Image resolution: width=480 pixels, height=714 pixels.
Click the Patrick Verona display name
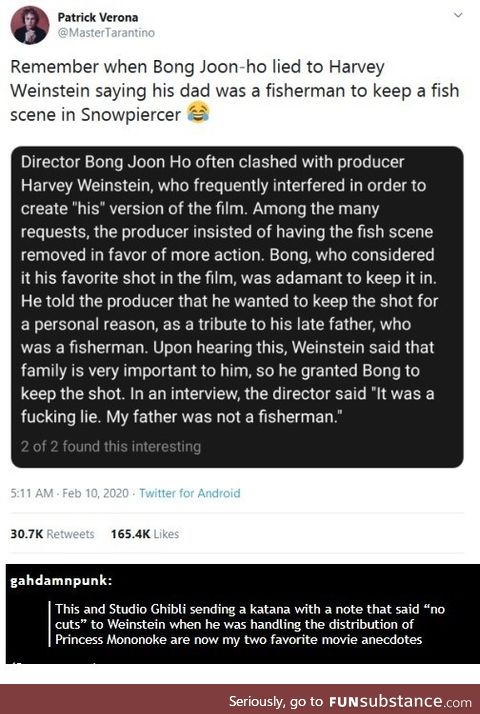[97, 17]
